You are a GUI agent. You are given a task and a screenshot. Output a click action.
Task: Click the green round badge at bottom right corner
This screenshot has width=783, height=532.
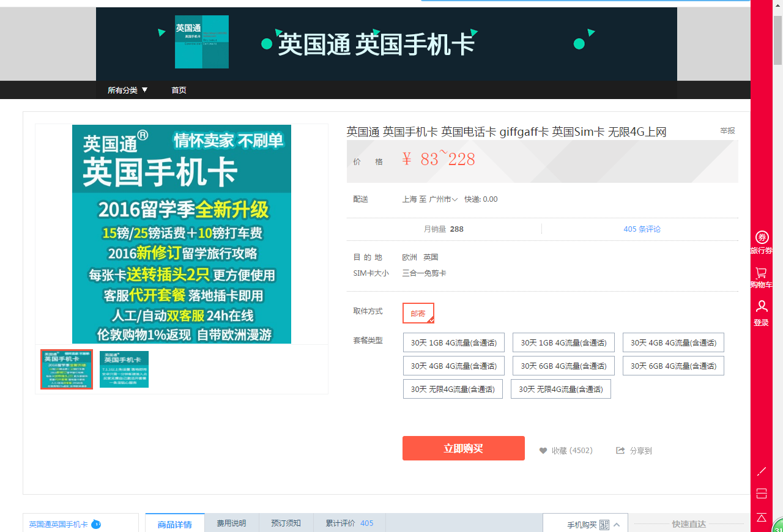777,525
